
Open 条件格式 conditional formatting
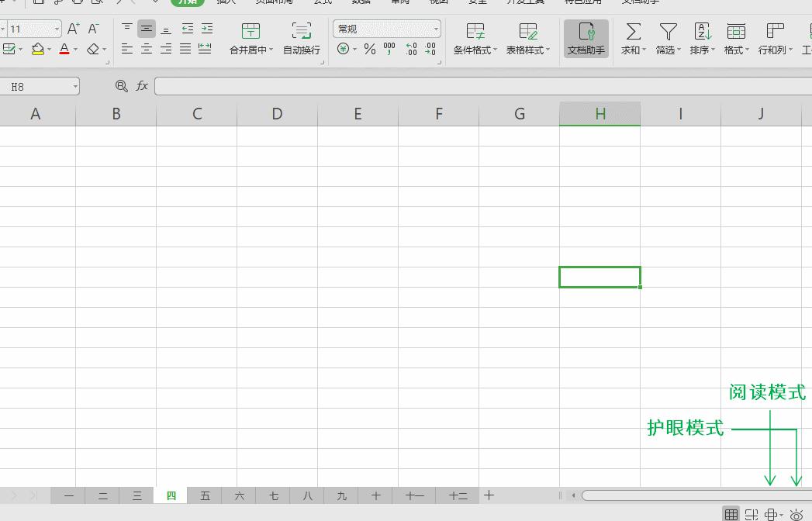[475, 39]
